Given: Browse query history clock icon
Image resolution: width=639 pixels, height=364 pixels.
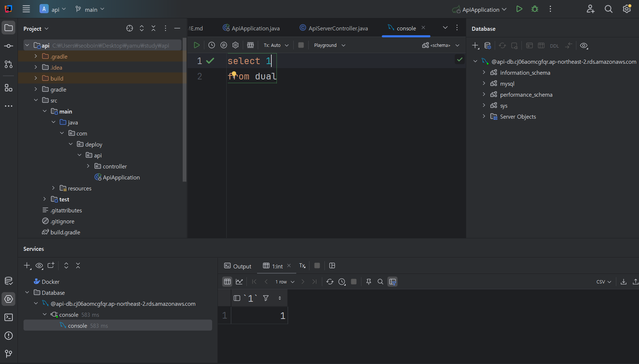Looking at the screenshot, I should (212, 45).
